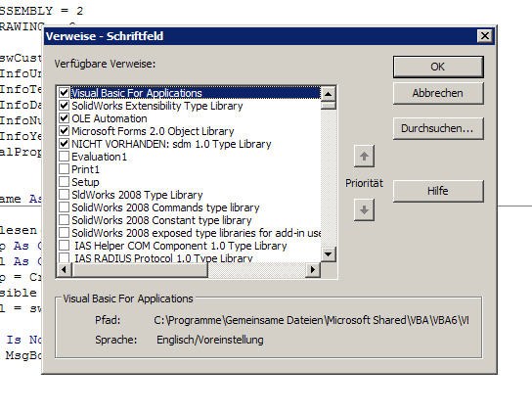Select 'Print1' list row text

(x=85, y=169)
